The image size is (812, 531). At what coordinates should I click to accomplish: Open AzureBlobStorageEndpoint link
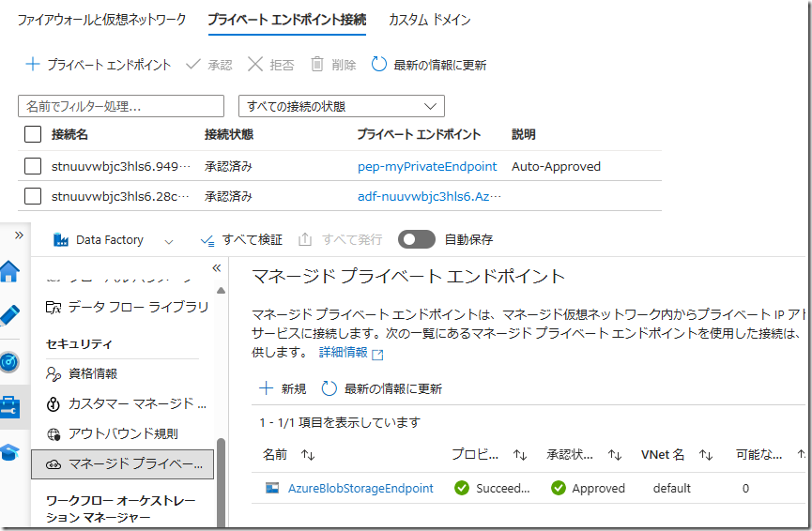pos(360,488)
